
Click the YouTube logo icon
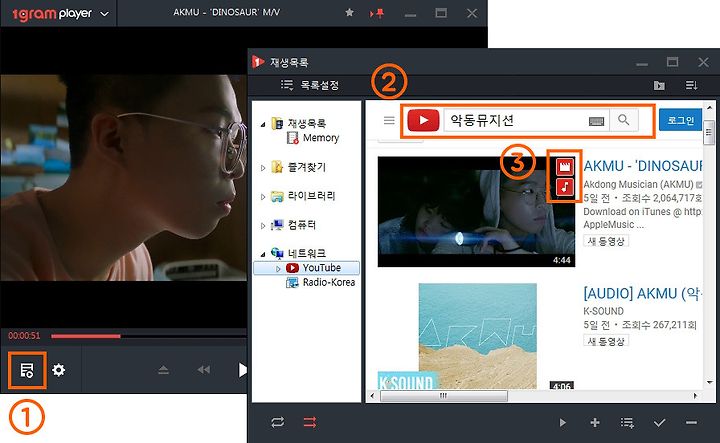(423, 120)
